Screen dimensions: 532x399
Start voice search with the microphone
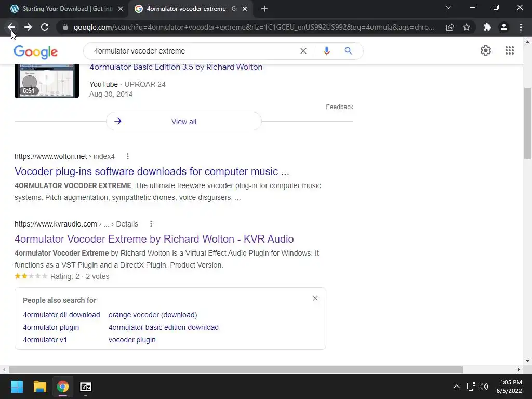327,51
